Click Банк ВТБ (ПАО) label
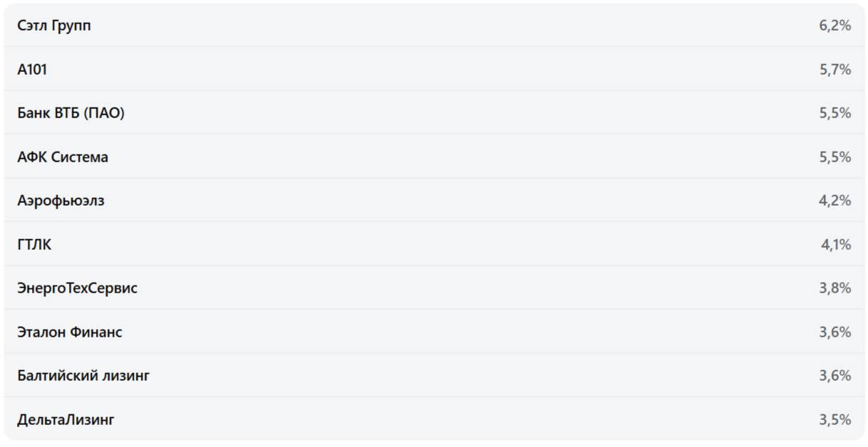The image size is (868, 447). (x=70, y=113)
